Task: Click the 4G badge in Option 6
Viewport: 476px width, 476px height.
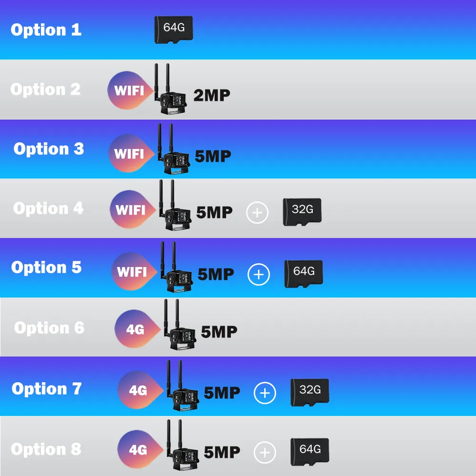Action: [135, 329]
